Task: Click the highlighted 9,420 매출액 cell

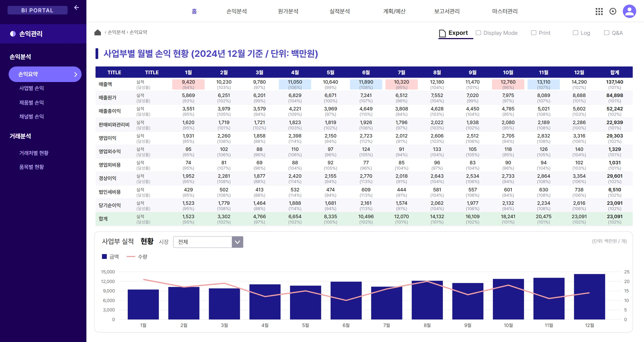Action: (188, 84)
